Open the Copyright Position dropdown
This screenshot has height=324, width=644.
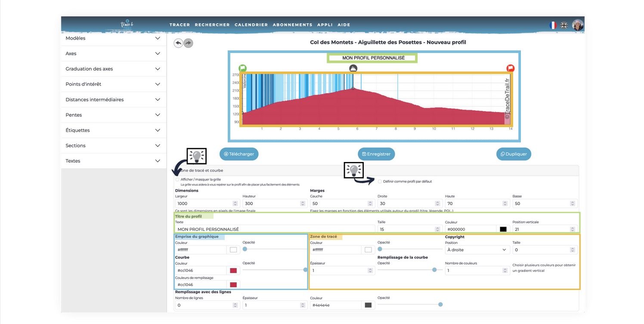(x=477, y=250)
